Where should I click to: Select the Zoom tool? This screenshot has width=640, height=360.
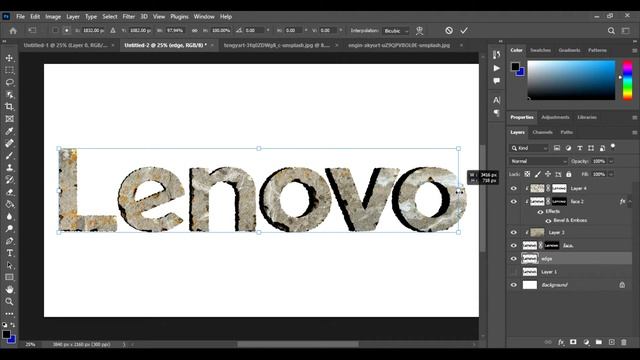pyautogui.click(x=9, y=302)
